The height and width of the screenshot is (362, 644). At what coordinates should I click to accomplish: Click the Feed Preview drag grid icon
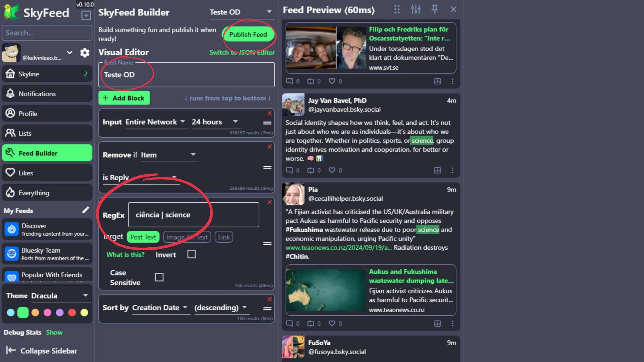tap(397, 10)
